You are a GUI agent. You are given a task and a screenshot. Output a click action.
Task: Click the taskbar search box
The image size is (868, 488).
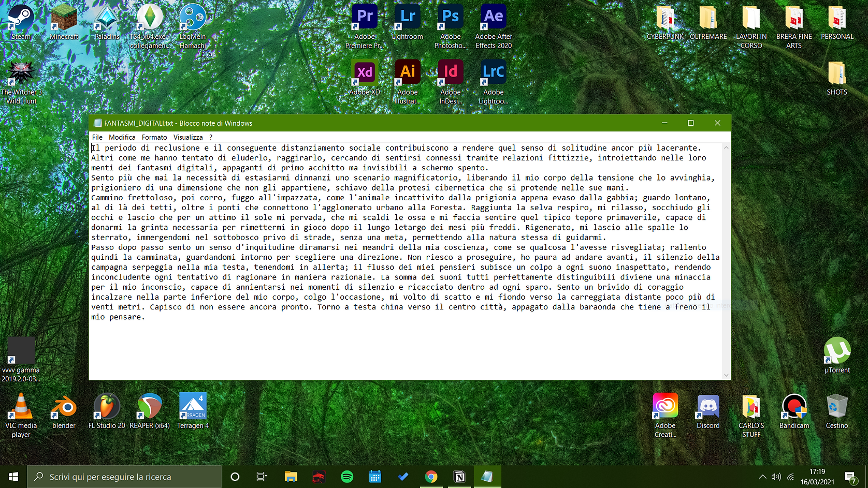[x=124, y=477]
